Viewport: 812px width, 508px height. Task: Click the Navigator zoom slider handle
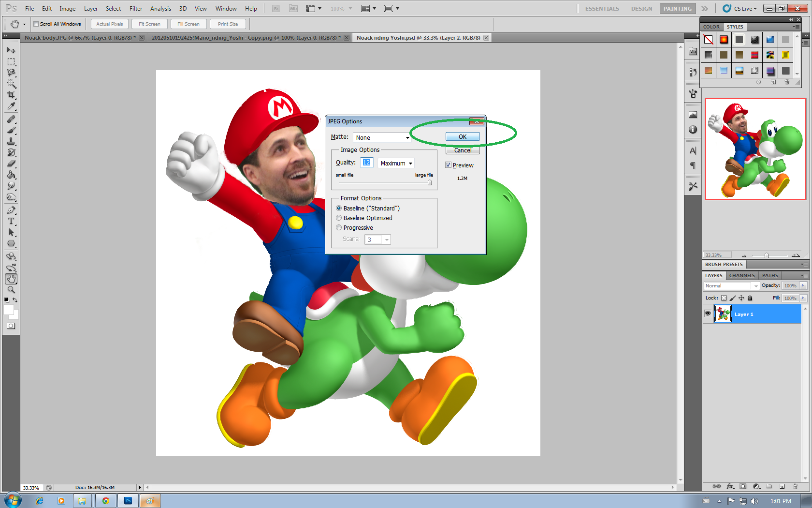pyautogui.click(x=767, y=255)
